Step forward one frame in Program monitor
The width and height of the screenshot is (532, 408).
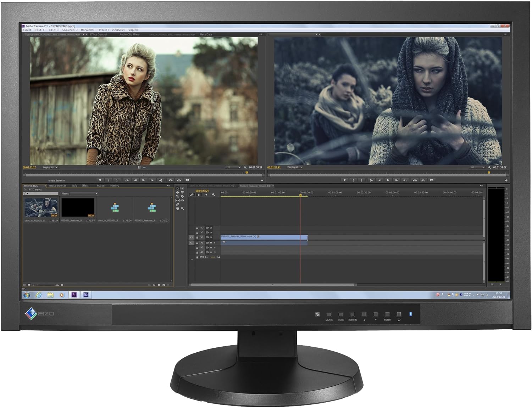click(x=397, y=180)
